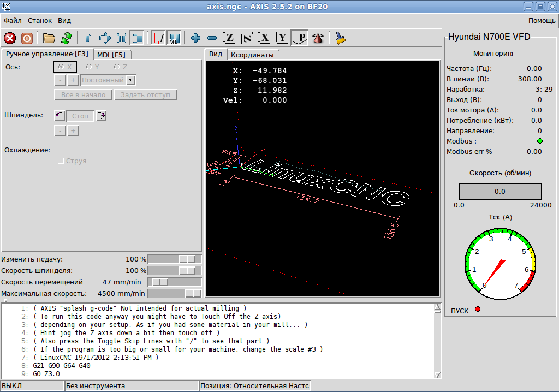Switch to top Z view icon

(x=230, y=38)
